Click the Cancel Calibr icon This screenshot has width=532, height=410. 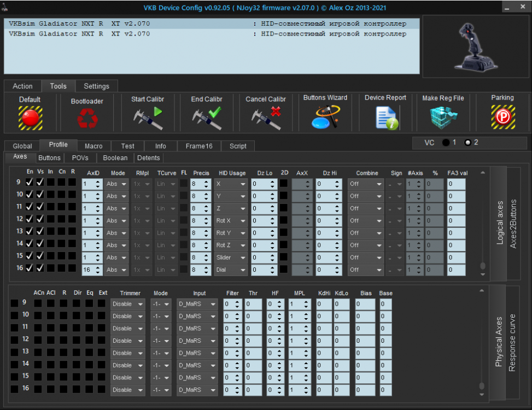pyautogui.click(x=266, y=118)
